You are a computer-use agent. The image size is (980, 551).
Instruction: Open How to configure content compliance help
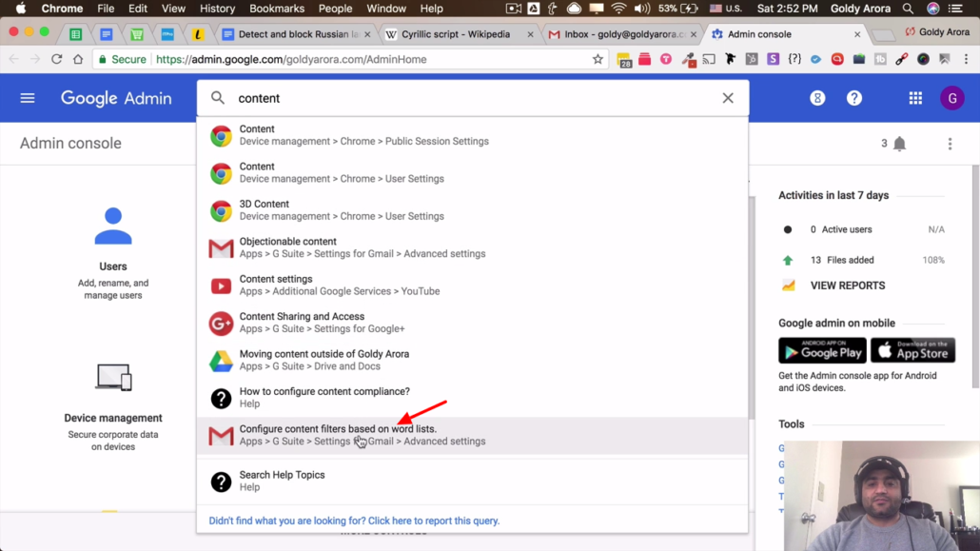pyautogui.click(x=473, y=398)
